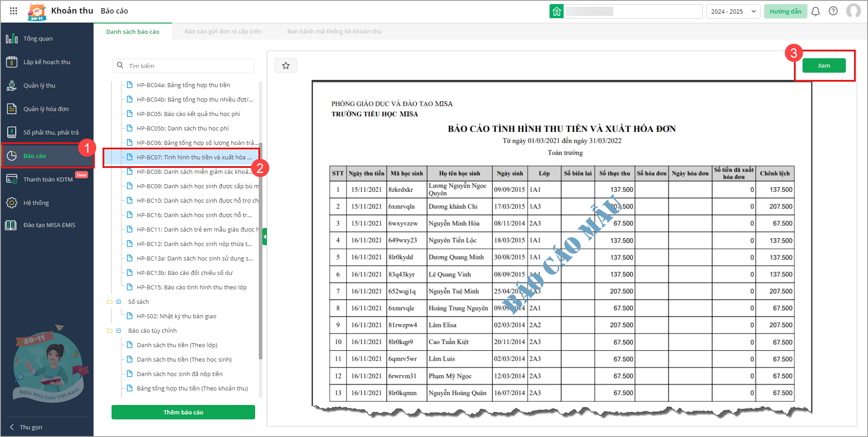
Task: Click the Quản lý hóa đơn icon
Action: [x=12, y=109]
